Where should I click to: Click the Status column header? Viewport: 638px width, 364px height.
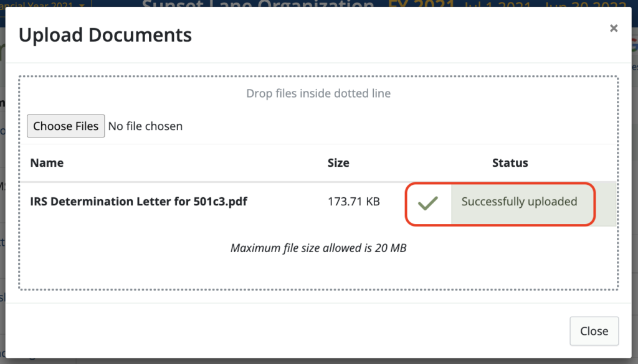pos(510,162)
